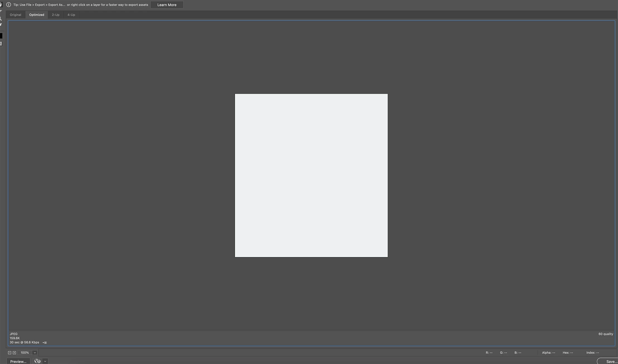Select the Zoom magnifier tool
Viewport: 618px width, 364px height.
click(1, 18)
